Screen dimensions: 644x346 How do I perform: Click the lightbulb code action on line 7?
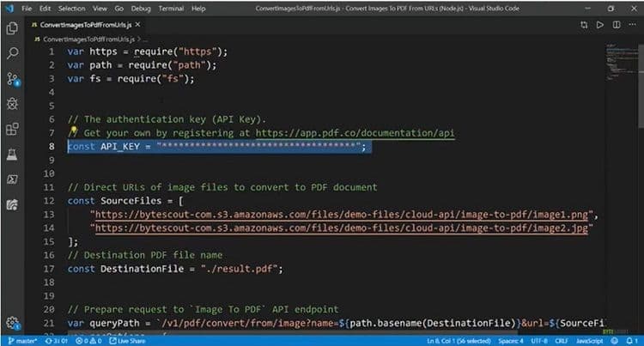(74, 133)
